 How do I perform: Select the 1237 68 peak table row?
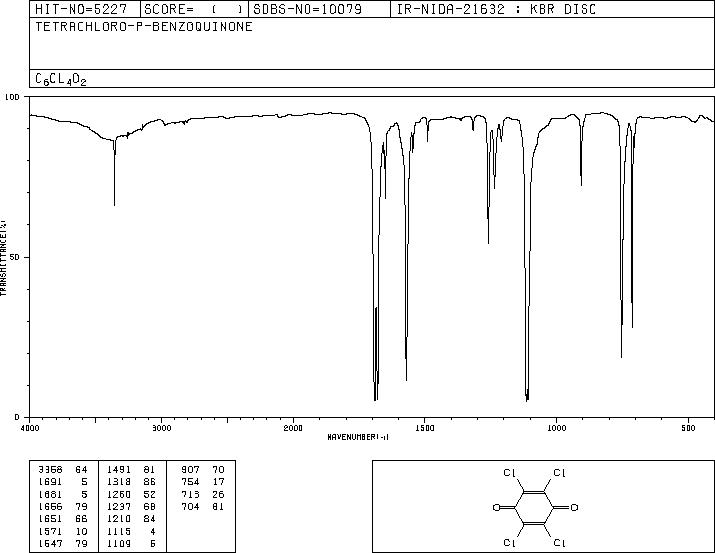131,506
